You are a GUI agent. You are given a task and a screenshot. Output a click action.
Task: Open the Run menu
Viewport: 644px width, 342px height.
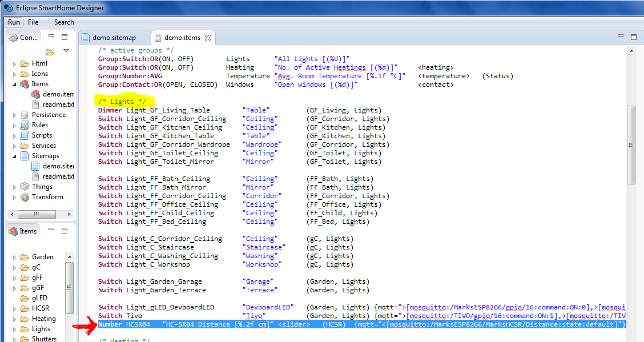point(14,22)
